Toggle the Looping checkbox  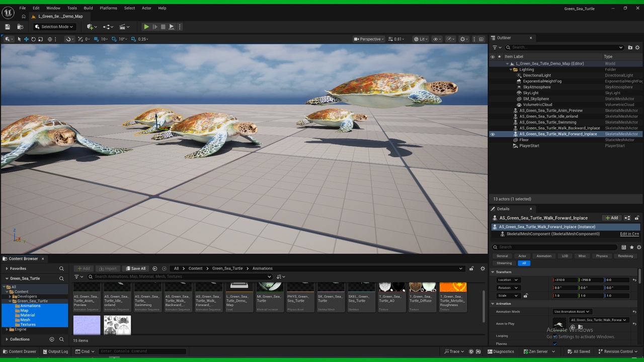[555, 336]
